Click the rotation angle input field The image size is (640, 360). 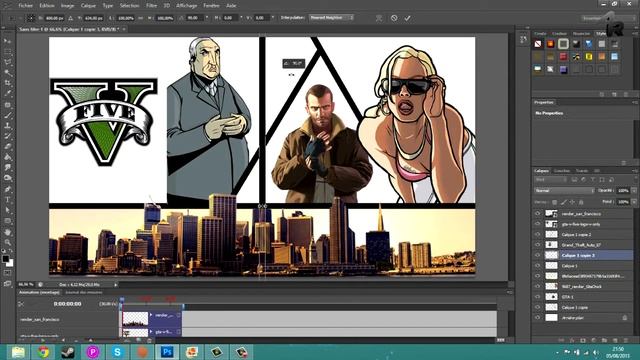[x=194, y=18]
